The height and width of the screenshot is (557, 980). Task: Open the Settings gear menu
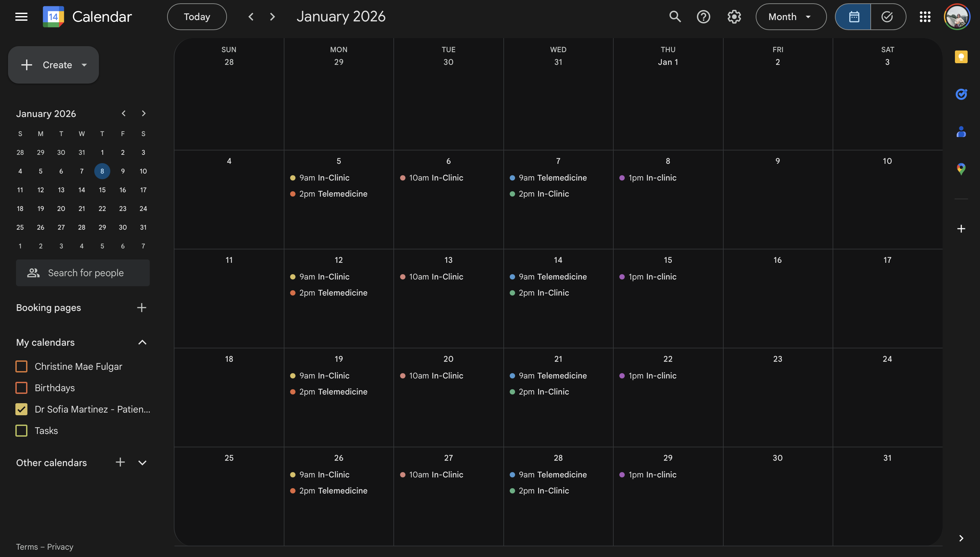(x=734, y=17)
